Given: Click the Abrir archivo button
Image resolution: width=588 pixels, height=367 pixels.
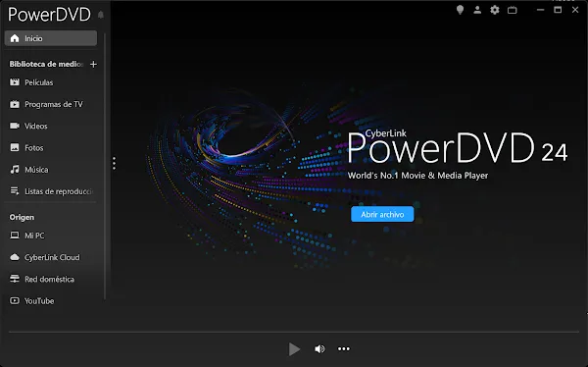Looking at the screenshot, I should point(382,214).
